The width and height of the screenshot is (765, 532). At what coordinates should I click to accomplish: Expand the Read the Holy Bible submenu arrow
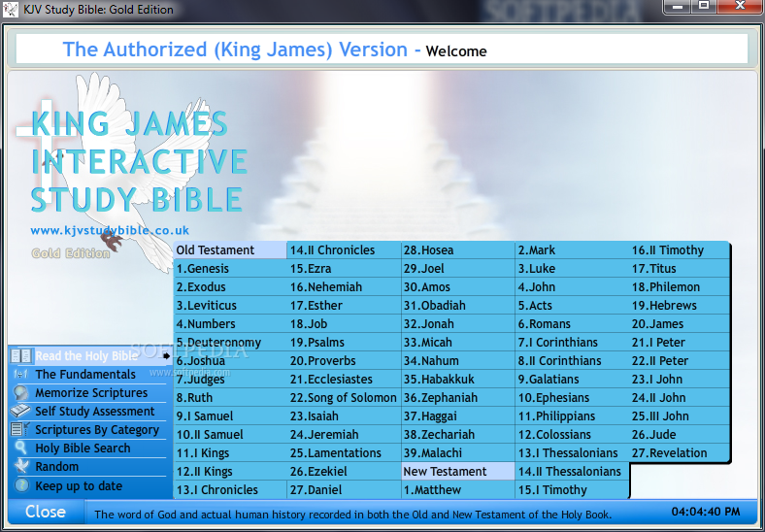[166, 356]
